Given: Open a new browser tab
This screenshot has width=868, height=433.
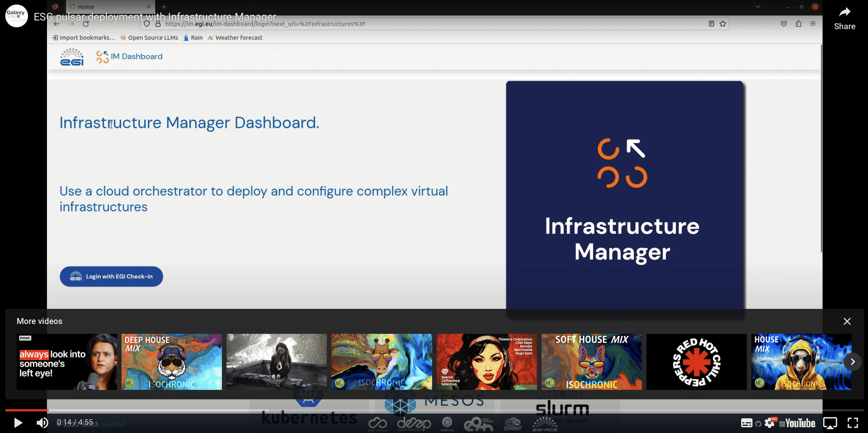Looking at the screenshot, I should pos(164,7).
